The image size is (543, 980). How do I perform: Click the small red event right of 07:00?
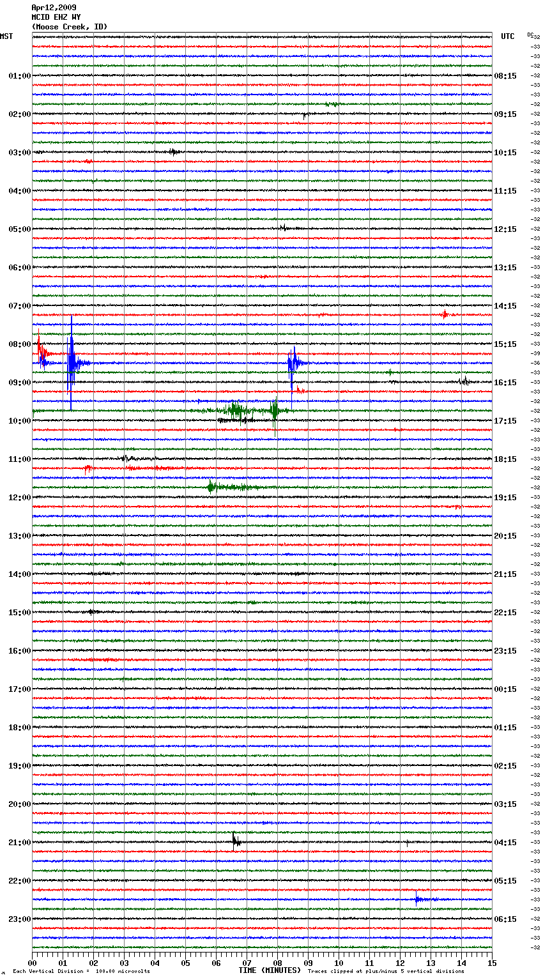coord(445,314)
